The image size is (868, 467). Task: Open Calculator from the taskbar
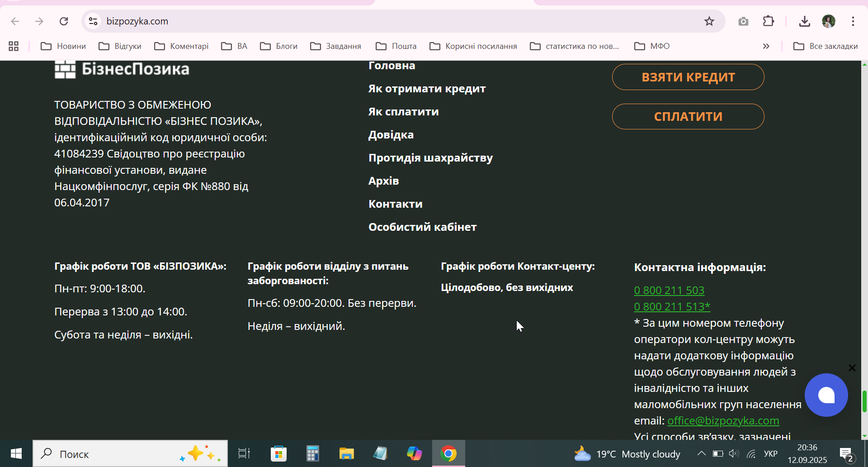tap(312, 453)
